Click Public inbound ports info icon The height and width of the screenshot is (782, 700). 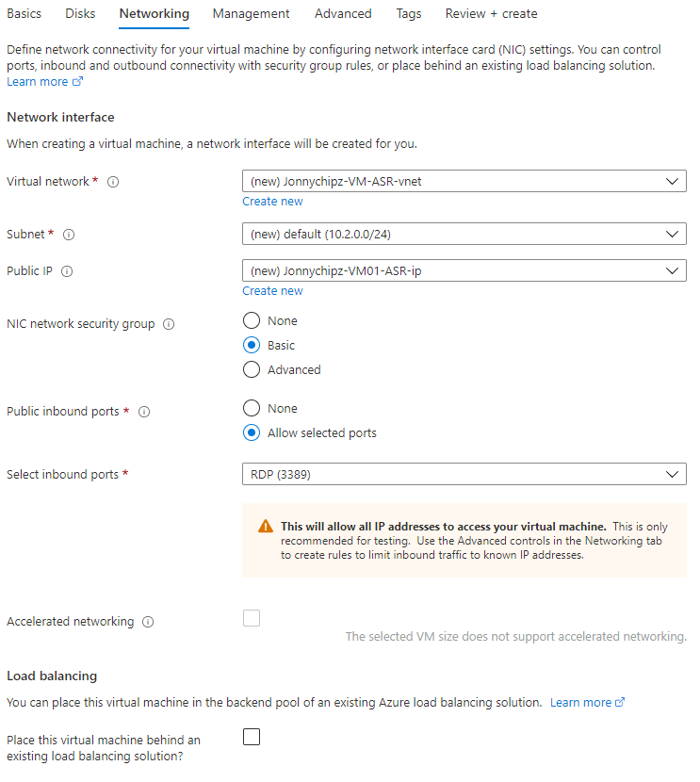[144, 412]
